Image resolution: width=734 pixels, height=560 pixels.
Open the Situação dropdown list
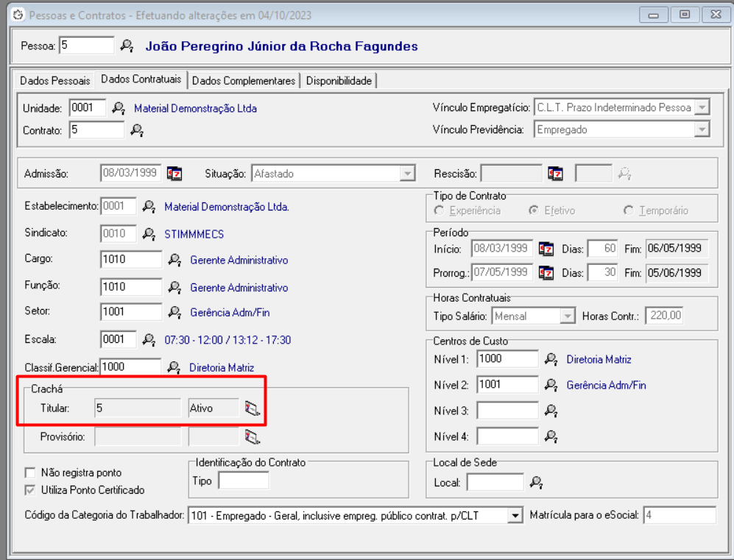click(406, 174)
